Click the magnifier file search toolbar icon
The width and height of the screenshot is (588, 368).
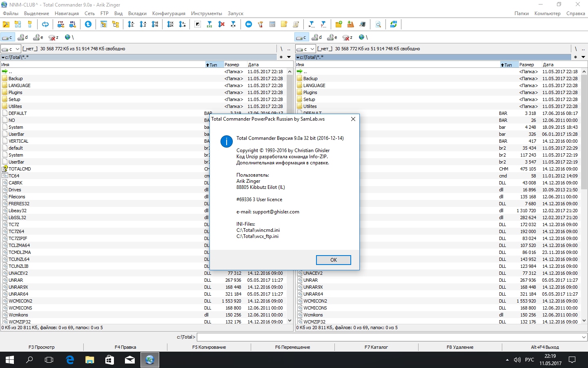click(379, 25)
